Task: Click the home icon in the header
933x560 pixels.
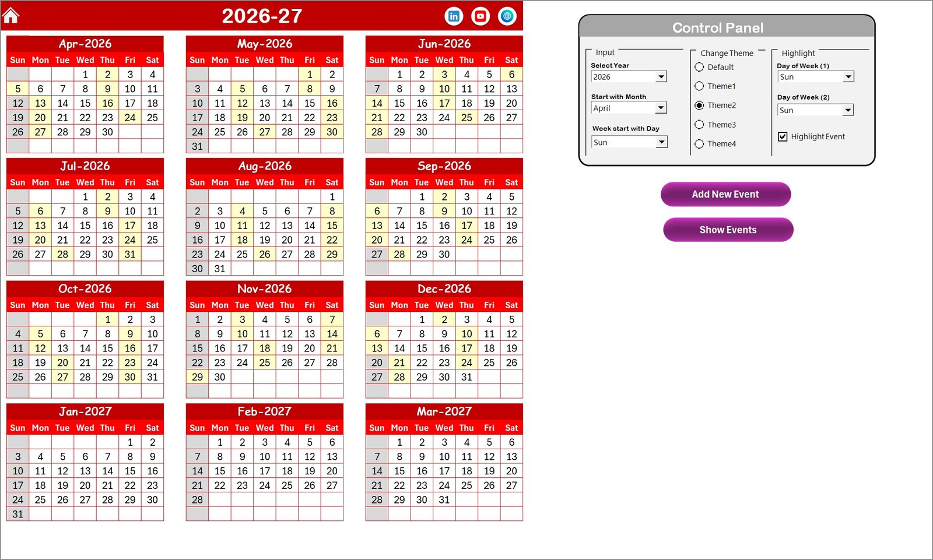Action: pyautogui.click(x=12, y=15)
